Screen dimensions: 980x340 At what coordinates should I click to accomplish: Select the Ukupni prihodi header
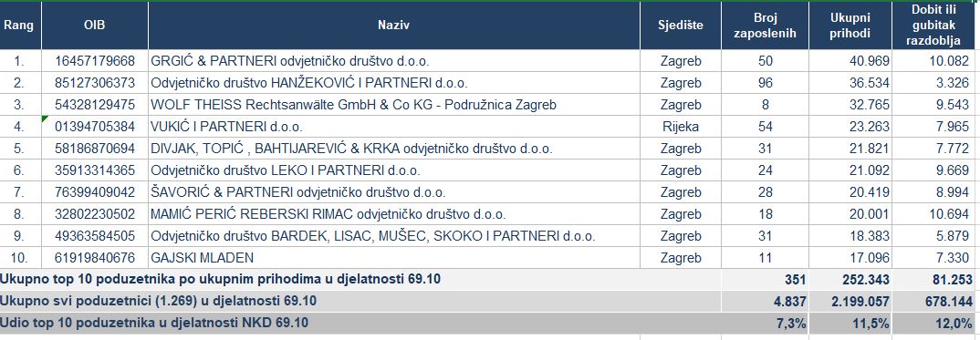pos(850,26)
